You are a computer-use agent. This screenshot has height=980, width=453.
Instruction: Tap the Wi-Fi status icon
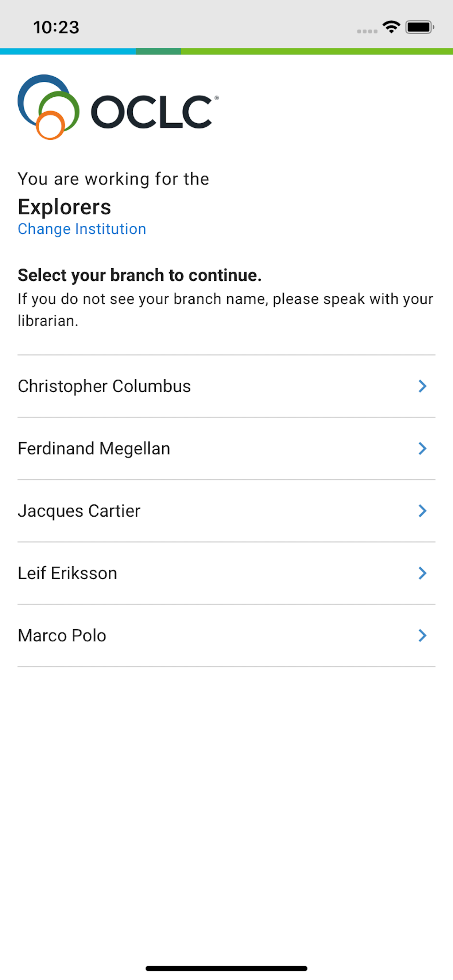pyautogui.click(x=391, y=27)
